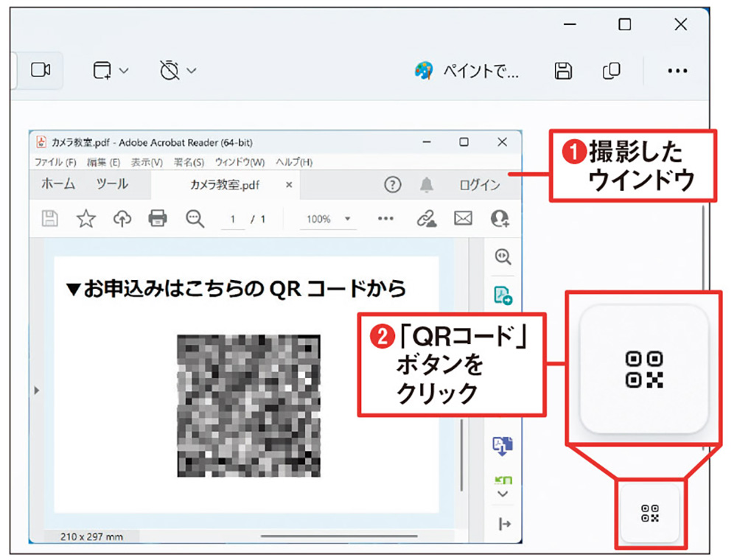Open Acrobat notifications bell
Viewport: 737px width, 560px height.
click(426, 185)
